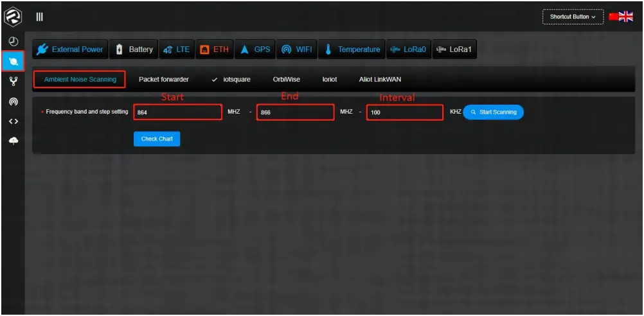Click the start frequency field showing 864
The width and height of the screenshot is (644, 316).
178,112
